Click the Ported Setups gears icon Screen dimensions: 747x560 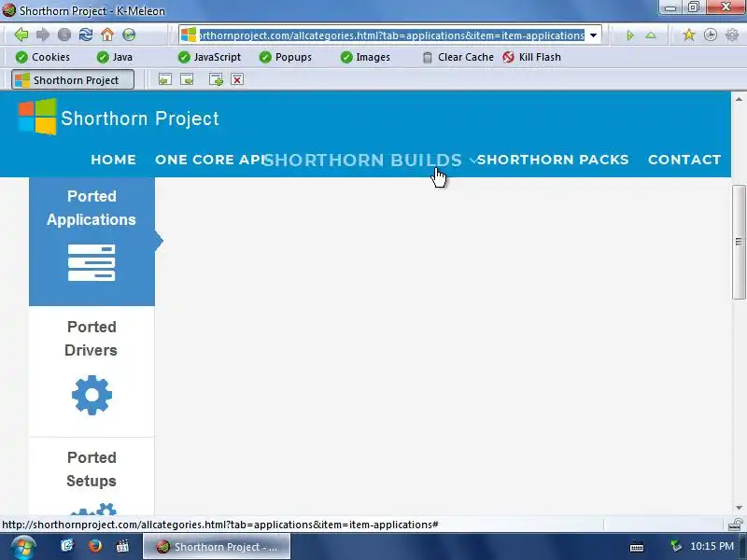pos(93,509)
